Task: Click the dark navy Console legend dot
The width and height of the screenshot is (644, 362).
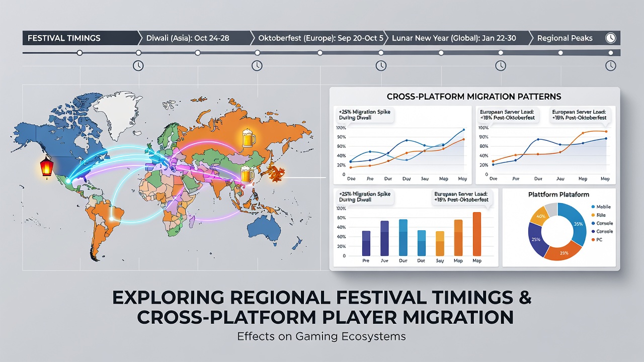Action: tap(594, 232)
